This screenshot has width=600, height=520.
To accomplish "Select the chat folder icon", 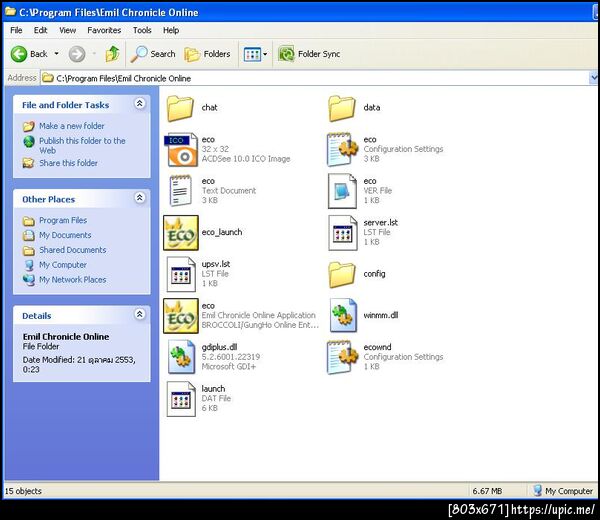I will click(x=180, y=108).
